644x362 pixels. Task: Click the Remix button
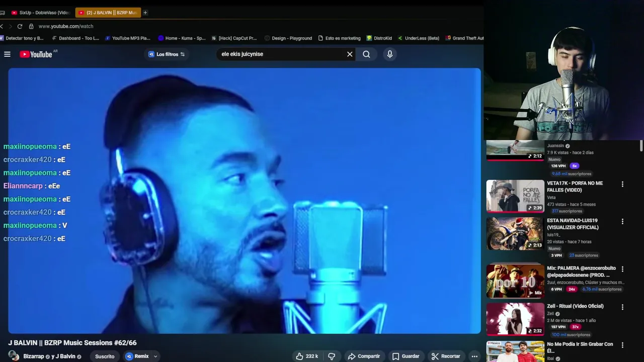point(137,356)
